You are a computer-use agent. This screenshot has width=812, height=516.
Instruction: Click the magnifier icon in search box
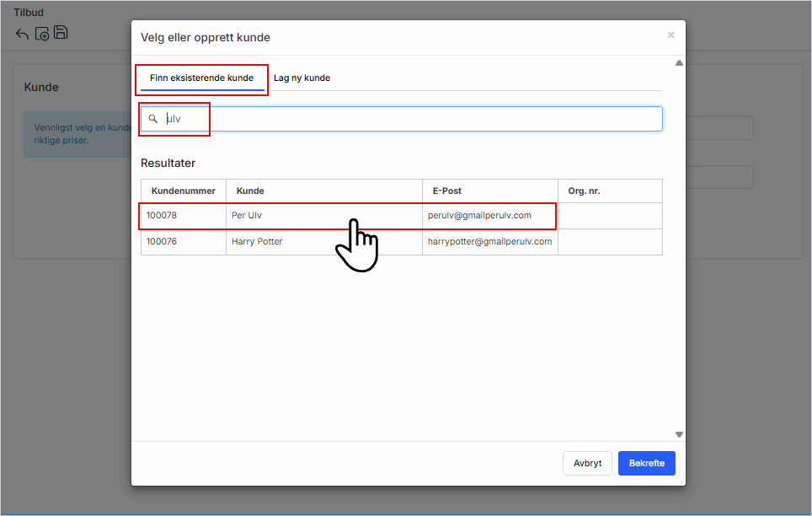click(x=153, y=119)
